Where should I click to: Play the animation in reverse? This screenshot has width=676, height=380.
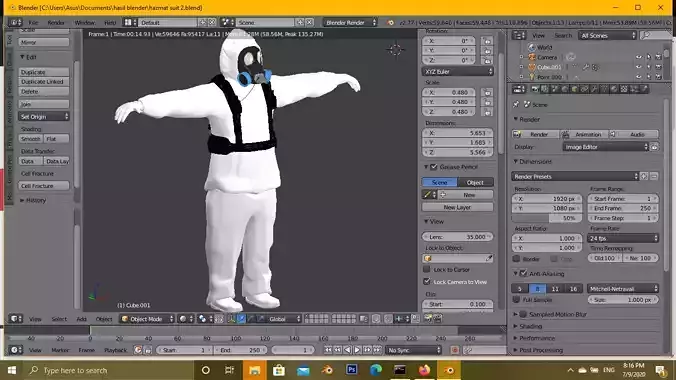347,350
